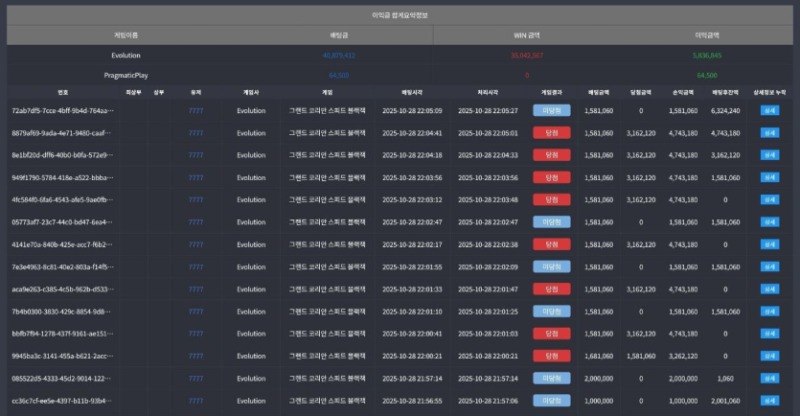The image size is (800, 416).
Task: Select the result badge at 22:02:47
Action: coord(551,222)
